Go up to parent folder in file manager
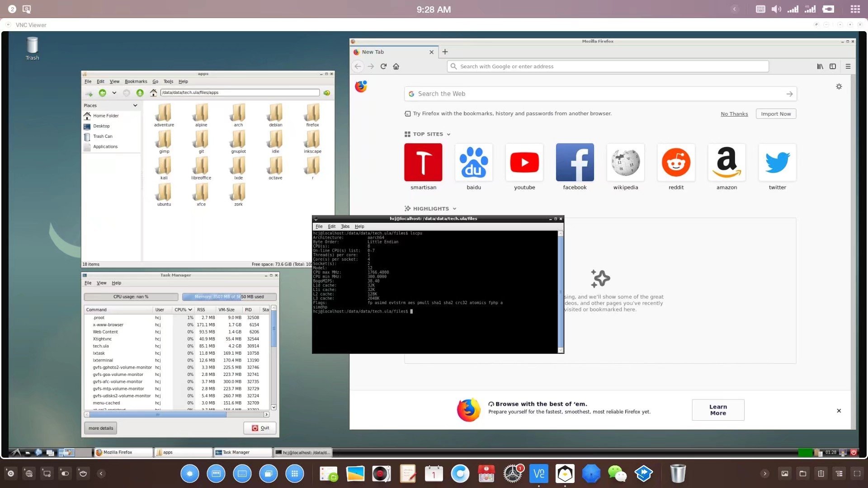868x488 pixels. (x=140, y=93)
